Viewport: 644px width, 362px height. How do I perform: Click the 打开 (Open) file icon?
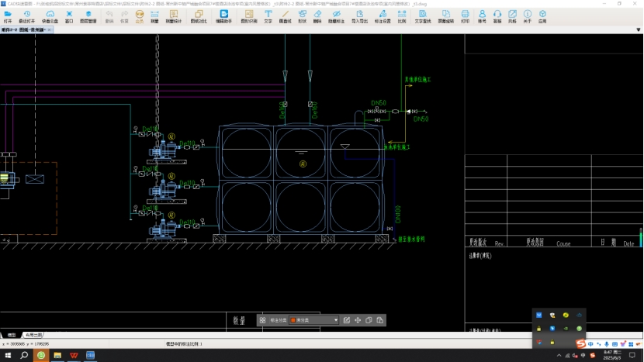pos(8,16)
